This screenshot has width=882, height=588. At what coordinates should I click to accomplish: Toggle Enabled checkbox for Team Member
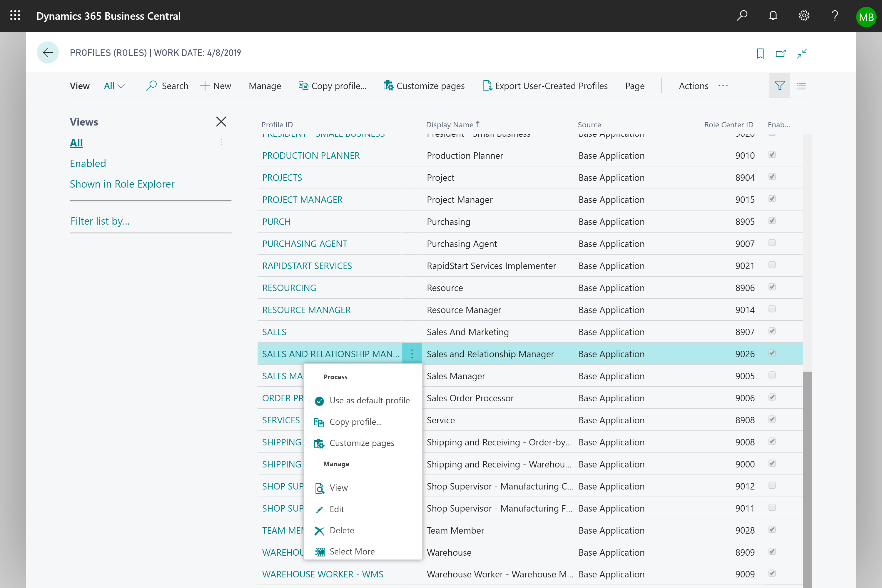(x=772, y=529)
